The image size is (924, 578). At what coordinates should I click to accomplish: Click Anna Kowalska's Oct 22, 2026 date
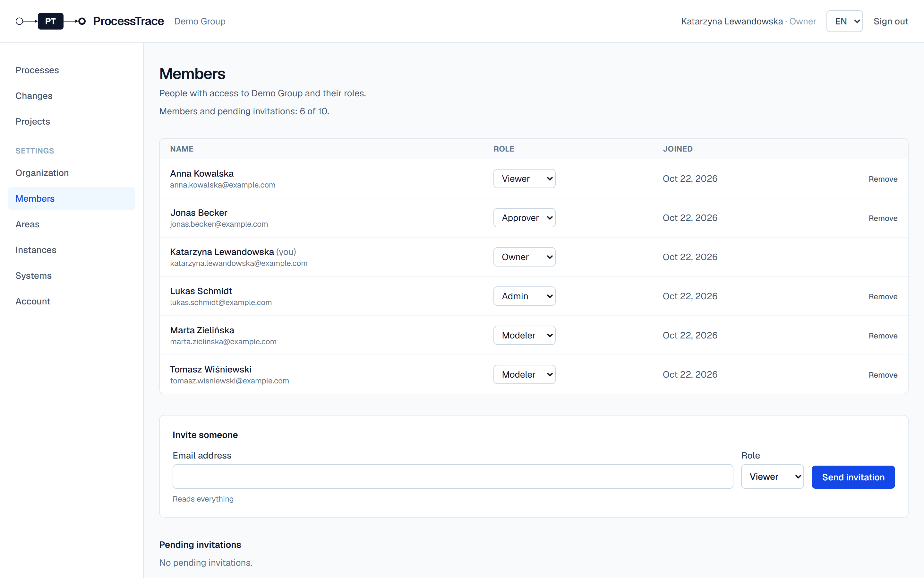point(689,179)
